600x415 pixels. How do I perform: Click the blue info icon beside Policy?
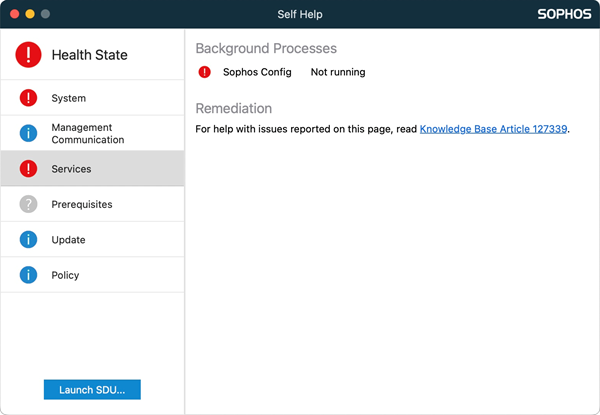[x=28, y=275]
